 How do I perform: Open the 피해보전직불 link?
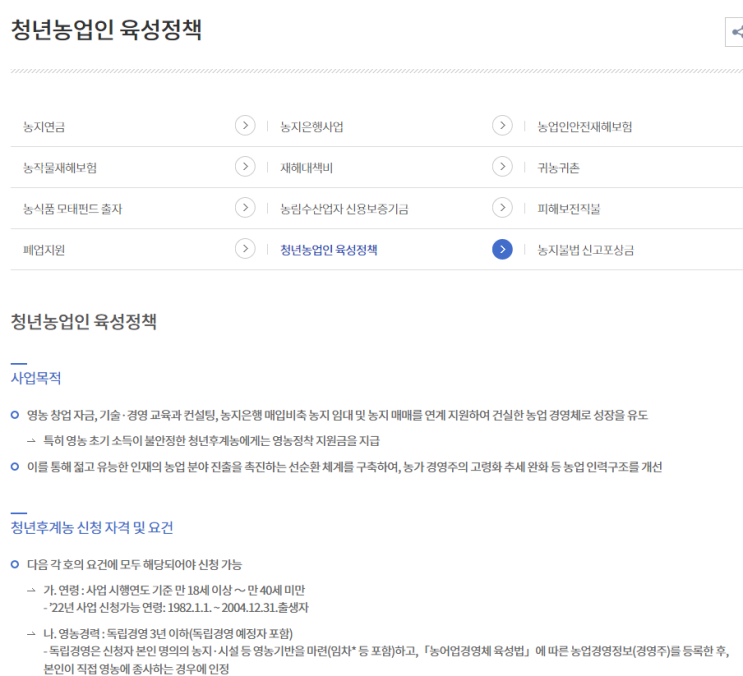point(569,209)
